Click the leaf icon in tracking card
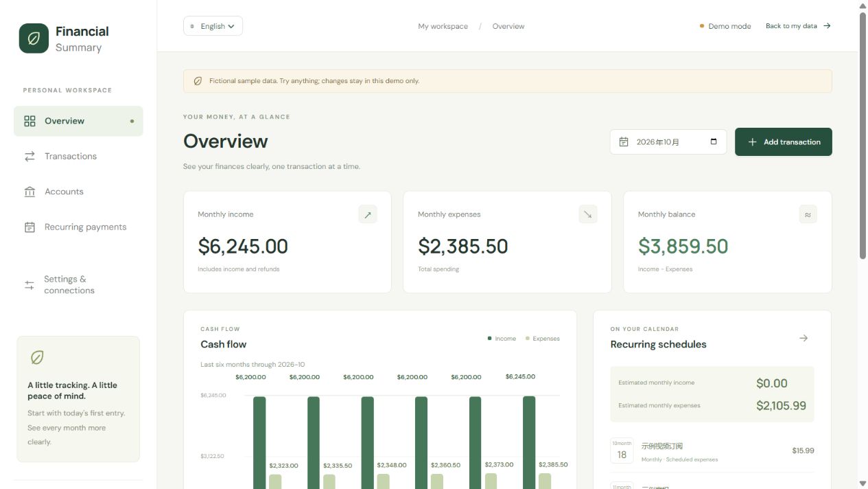The width and height of the screenshot is (868, 489). pyautogui.click(x=37, y=357)
